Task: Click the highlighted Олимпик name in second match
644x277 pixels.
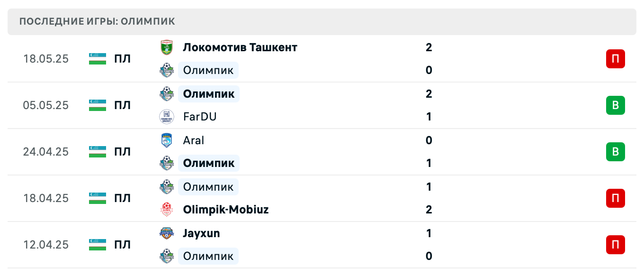Action: tap(208, 94)
